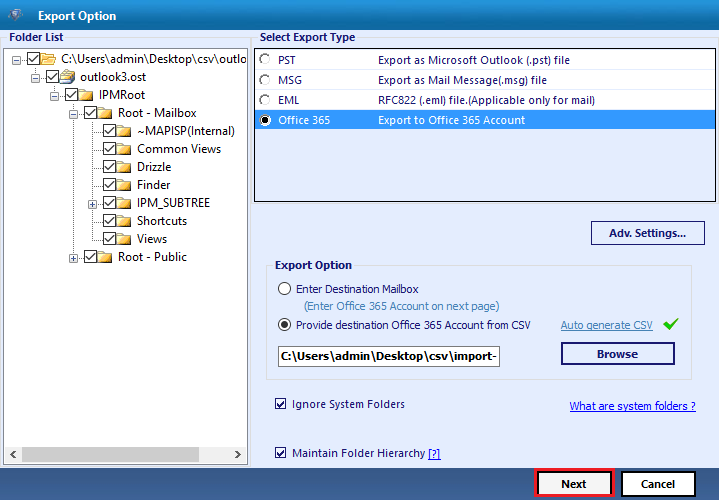Uncheck the outlook3.ost checkbox
The width and height of the screenshot is (719, 500).
52,77
